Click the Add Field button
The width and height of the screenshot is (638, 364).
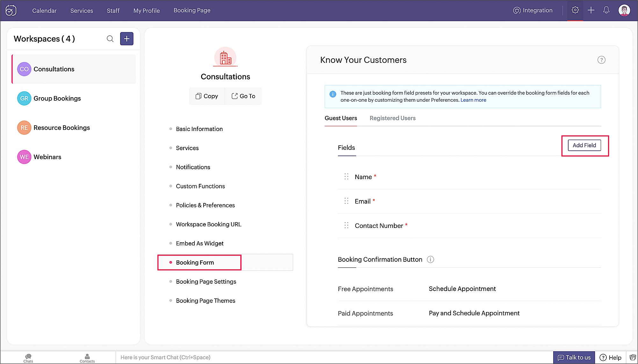point(584,145)
